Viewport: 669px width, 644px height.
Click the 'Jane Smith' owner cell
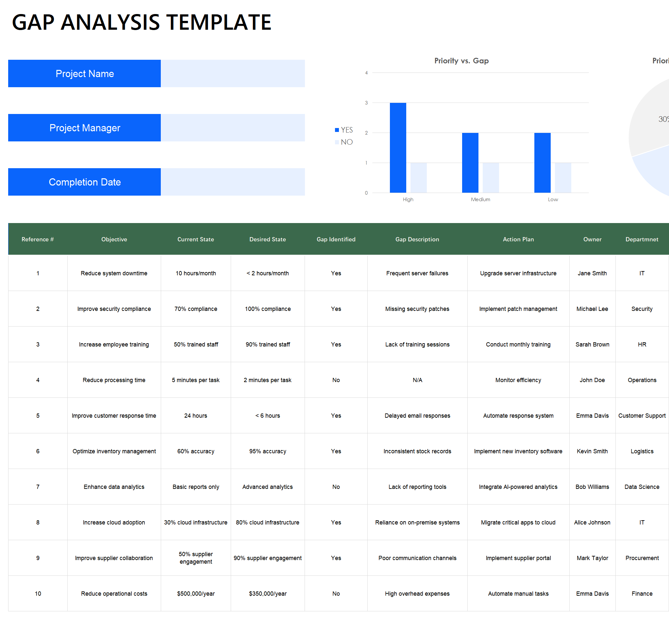(592, 273)
